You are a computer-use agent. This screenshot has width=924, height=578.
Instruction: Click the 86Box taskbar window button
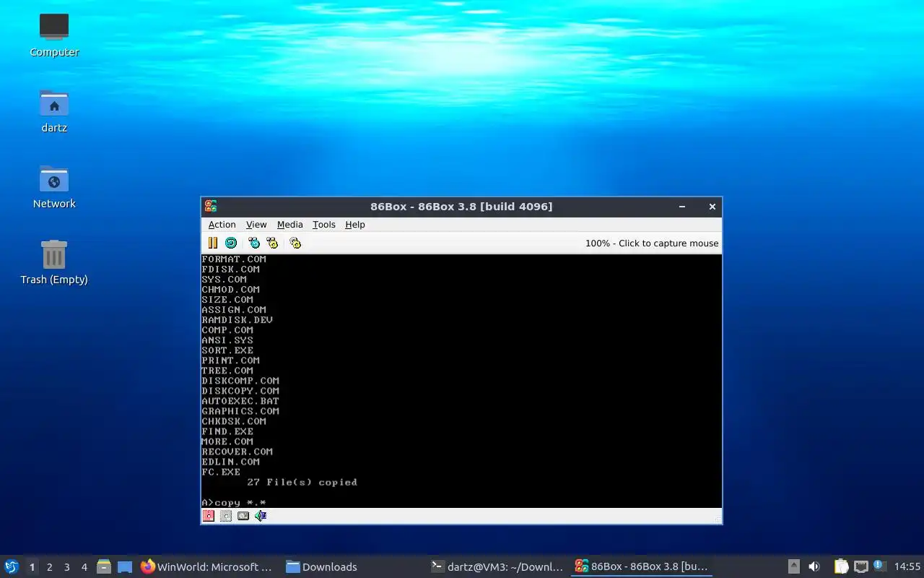coord(642,566)
